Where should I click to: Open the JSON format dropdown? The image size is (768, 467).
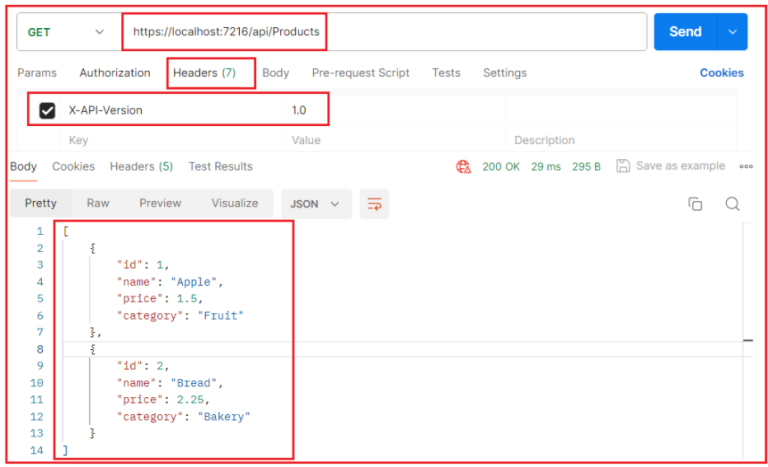click(x=315, y=204)
